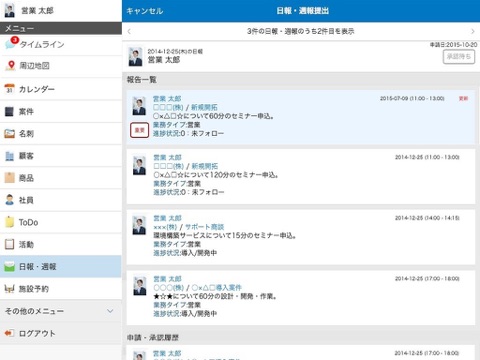Click avatar of the 15分のセミナー申込 report
480x360 pixels.
[x=139, y=225]
